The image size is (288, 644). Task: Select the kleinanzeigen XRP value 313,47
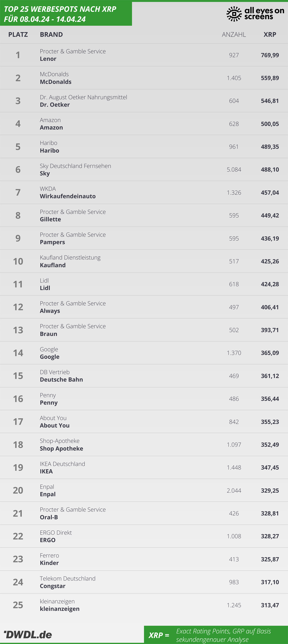point(270,605)
